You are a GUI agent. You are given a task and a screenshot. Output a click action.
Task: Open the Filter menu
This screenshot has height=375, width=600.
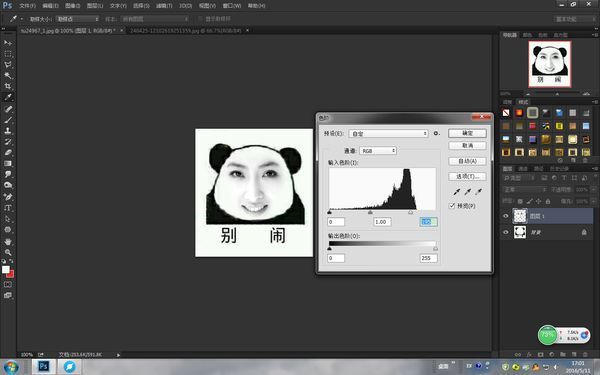point(164,6)
